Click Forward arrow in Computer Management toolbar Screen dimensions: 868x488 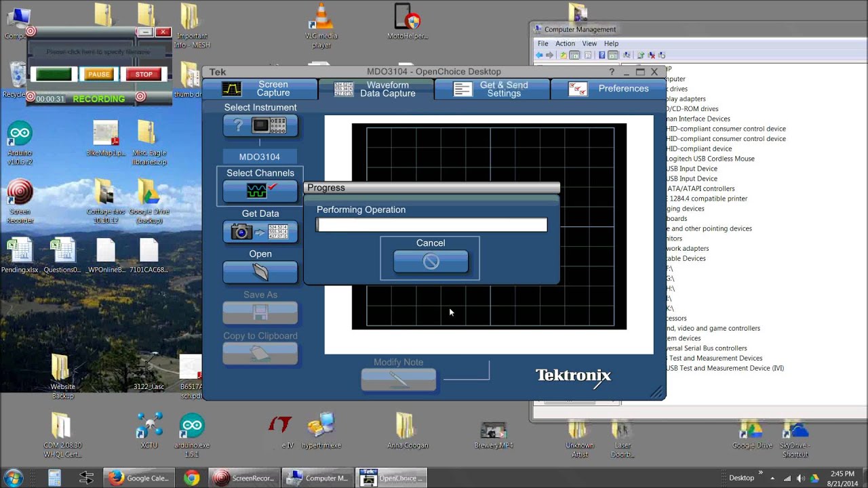coord(550,56)
